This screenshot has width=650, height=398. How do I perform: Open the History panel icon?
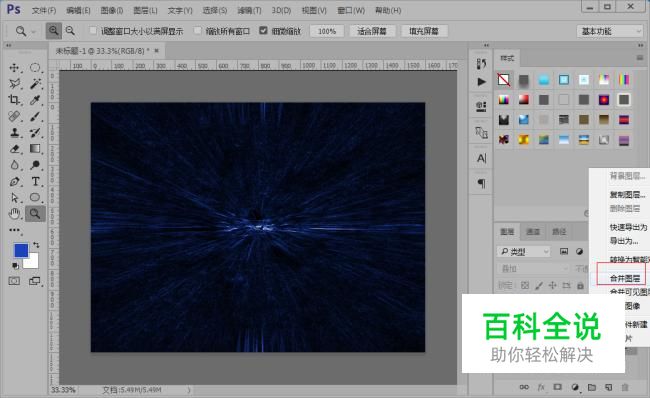pyautogui.click(x=481, y=64)
